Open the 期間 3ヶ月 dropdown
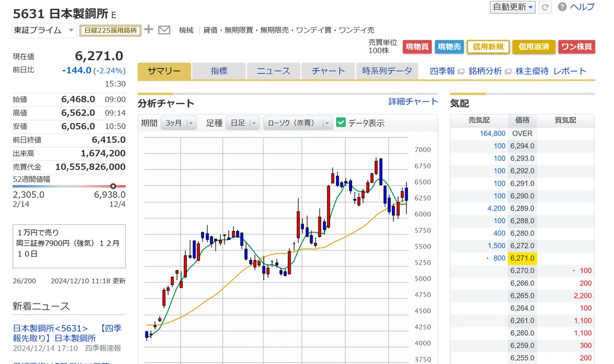 [179, 123]
